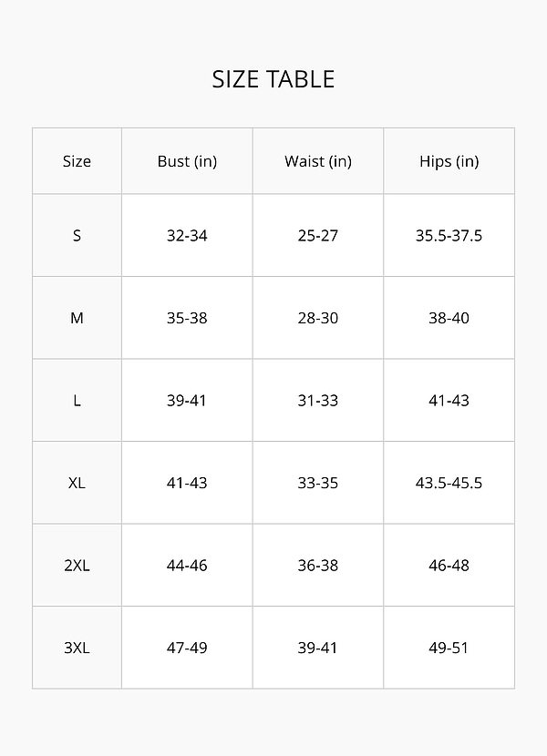The image size is (547, 756).
Task: Select the 3XL size row label
Action: tap(77, 648)
